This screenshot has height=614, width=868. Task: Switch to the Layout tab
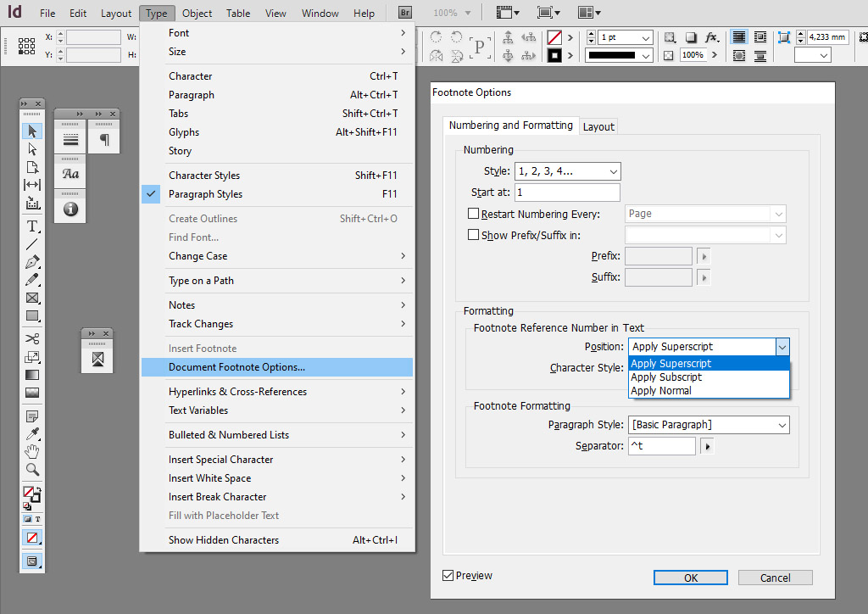coord(598,126)
